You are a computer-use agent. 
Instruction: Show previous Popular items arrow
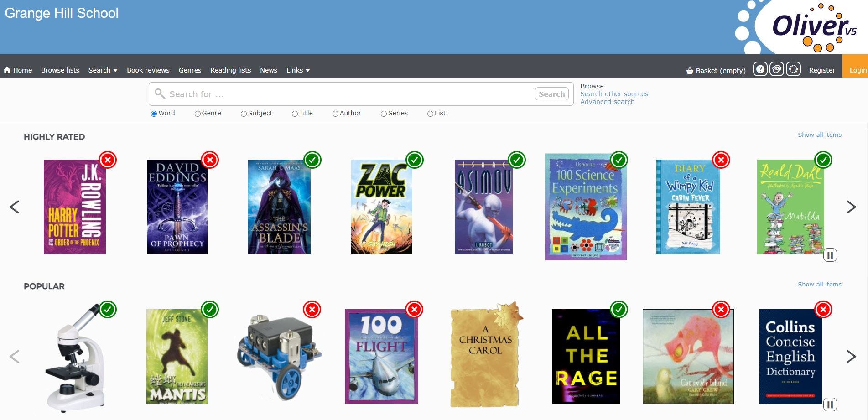tap(15, 357)
